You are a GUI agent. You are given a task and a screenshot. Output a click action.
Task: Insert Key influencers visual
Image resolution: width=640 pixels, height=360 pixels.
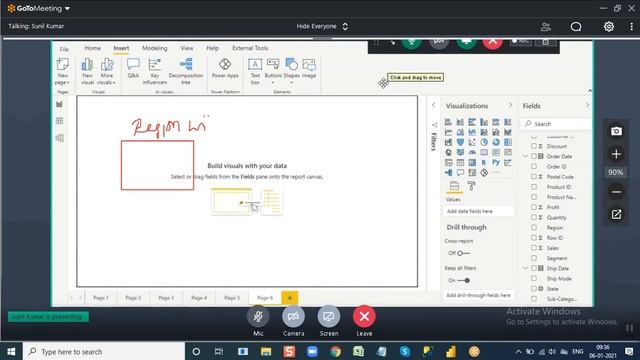point(155,71)
